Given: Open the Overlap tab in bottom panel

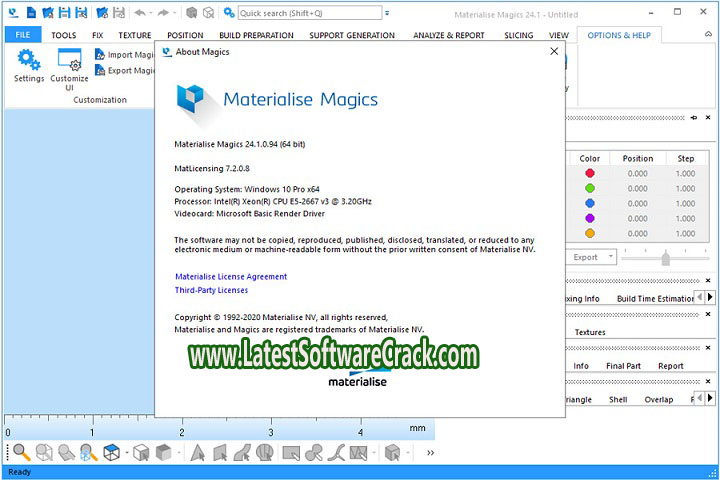Looking at the screenshot, I should [x=658, y=400].
